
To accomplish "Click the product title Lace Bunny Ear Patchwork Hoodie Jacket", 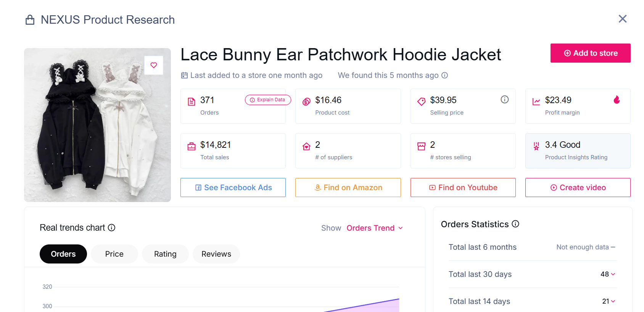I will click(x=341, y=55).
